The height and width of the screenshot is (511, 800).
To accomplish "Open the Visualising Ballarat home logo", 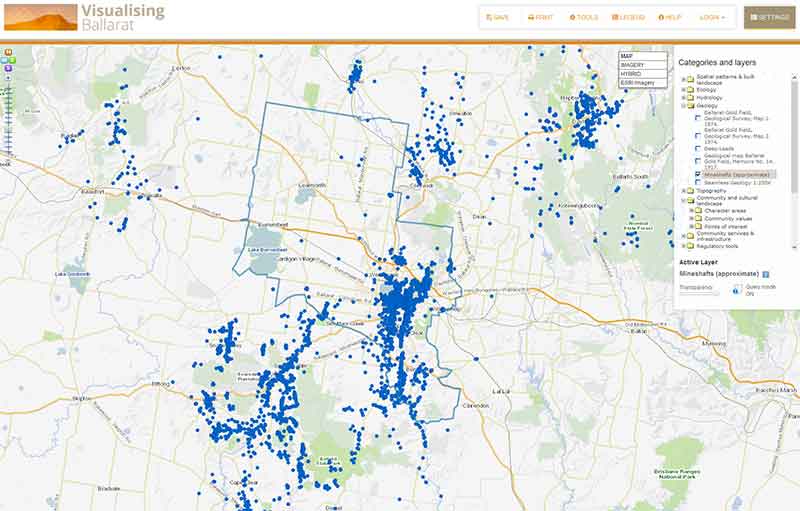I will [x=85, y=17].
